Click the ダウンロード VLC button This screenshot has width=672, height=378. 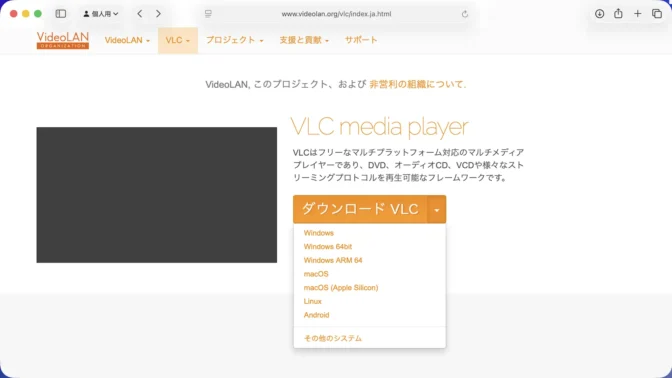[x=360, y=209]
